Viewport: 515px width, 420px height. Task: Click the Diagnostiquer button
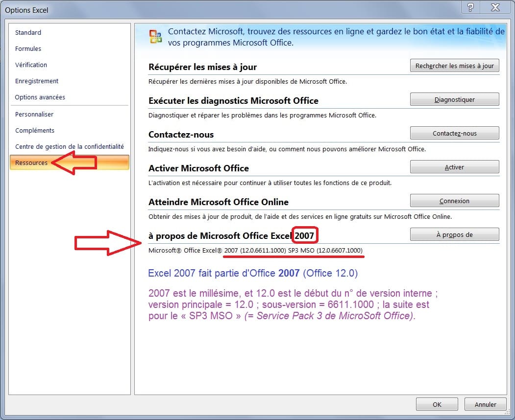tap(454, 99)
